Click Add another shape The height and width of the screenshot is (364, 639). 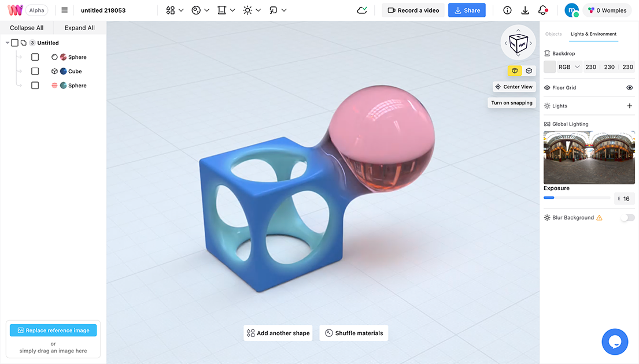(278, 333)
